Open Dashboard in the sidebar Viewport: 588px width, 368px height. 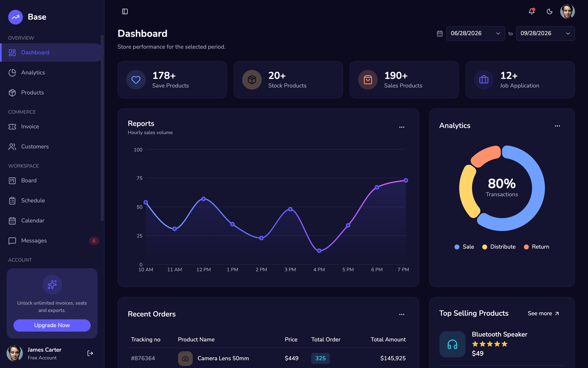pos(51,52)
